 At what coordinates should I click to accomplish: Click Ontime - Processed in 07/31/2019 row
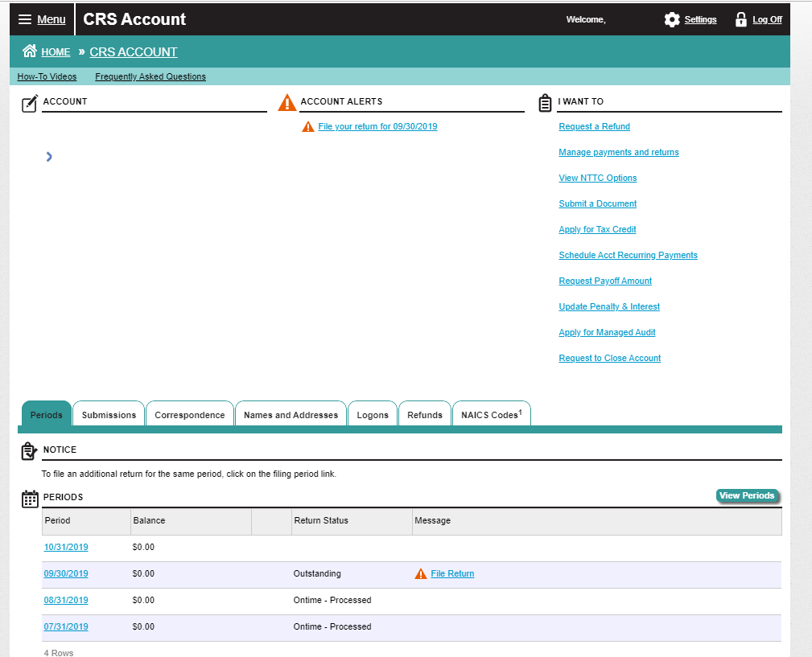[x=332, y=626]
